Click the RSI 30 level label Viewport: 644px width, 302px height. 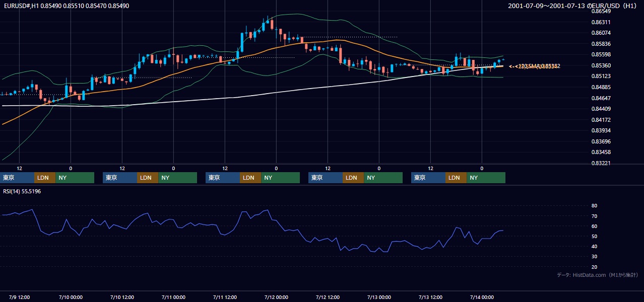click(594, 257)
